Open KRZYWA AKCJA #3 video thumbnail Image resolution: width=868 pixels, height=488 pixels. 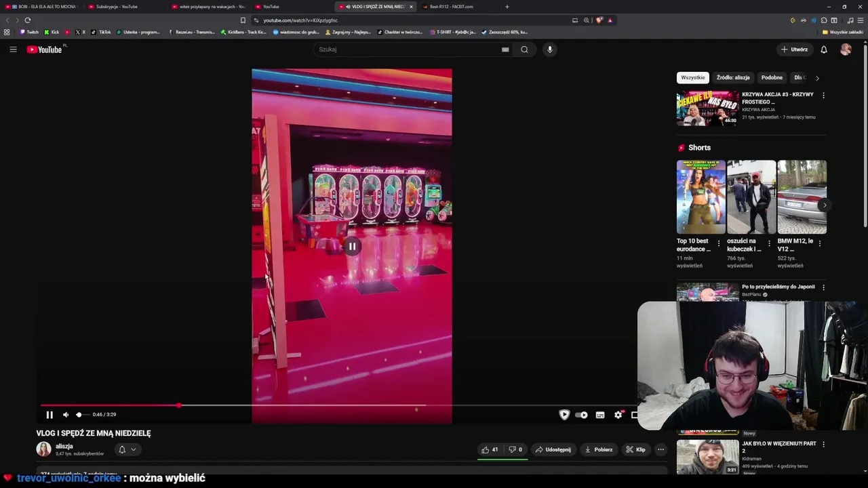tap(708, 108)
